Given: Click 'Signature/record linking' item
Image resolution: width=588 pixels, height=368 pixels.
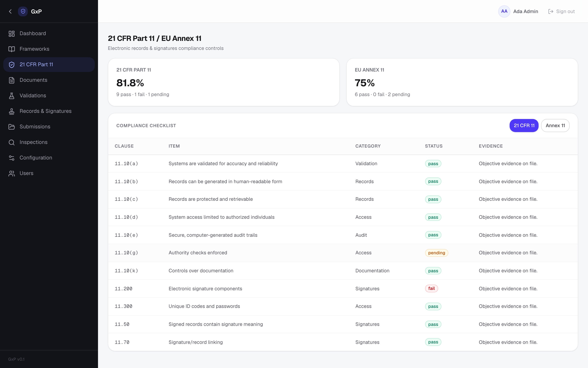Looking at the screenshot, I should (x=196, y=342).
